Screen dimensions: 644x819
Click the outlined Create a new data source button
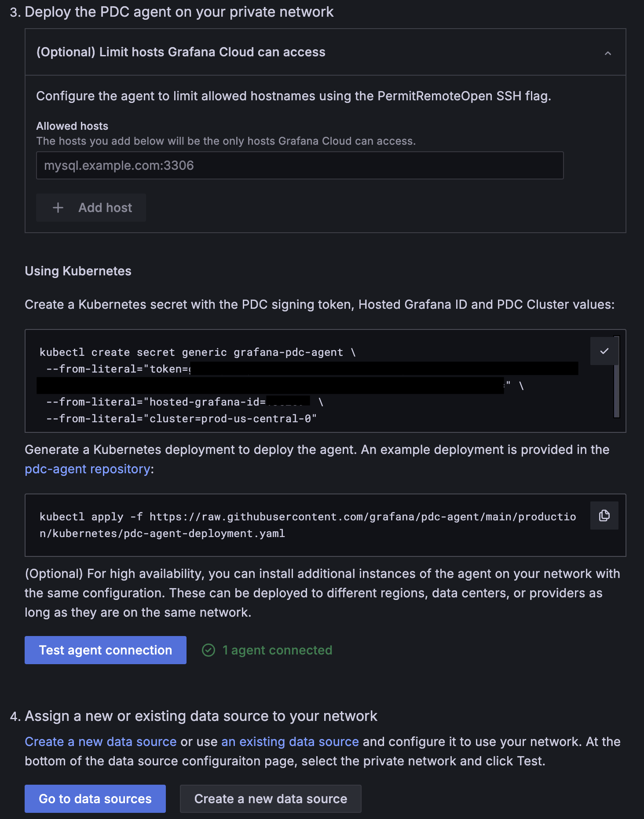tap(271, 799)
